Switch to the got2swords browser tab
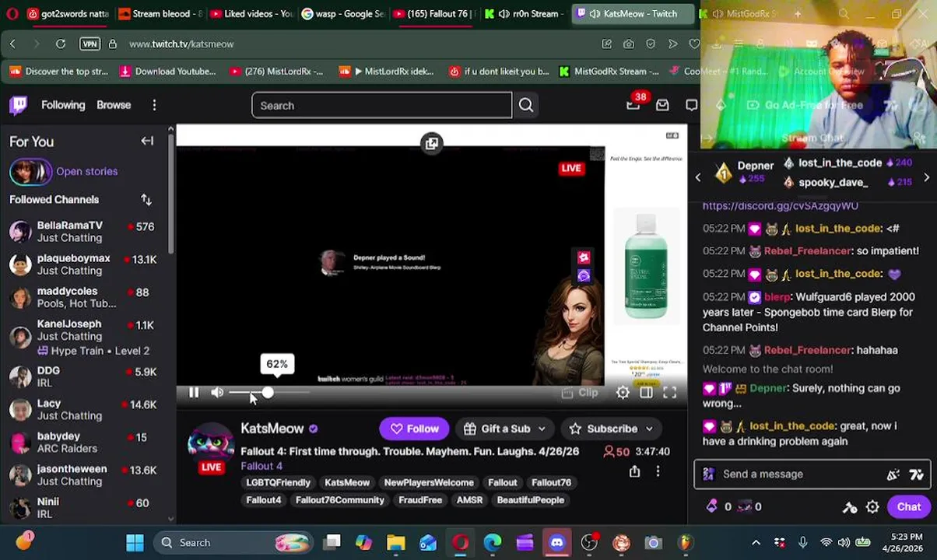This screenshot has width=937, height=560. [68, 14]
